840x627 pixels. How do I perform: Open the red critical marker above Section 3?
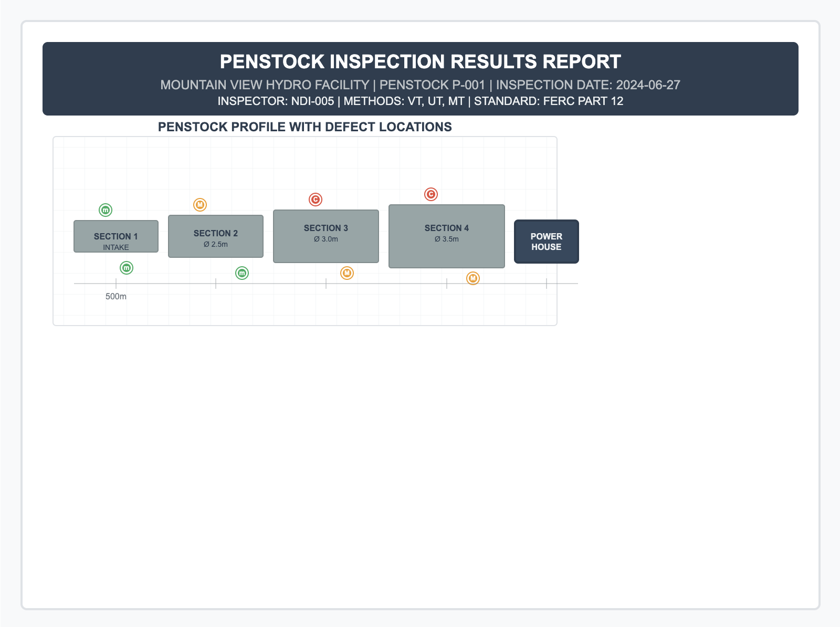[316, 200]
